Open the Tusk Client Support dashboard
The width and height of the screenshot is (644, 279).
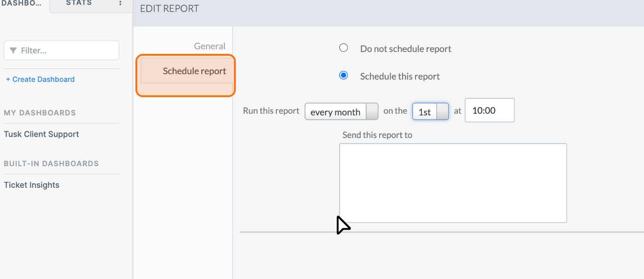pyautogui.click(x=41, y=134)
